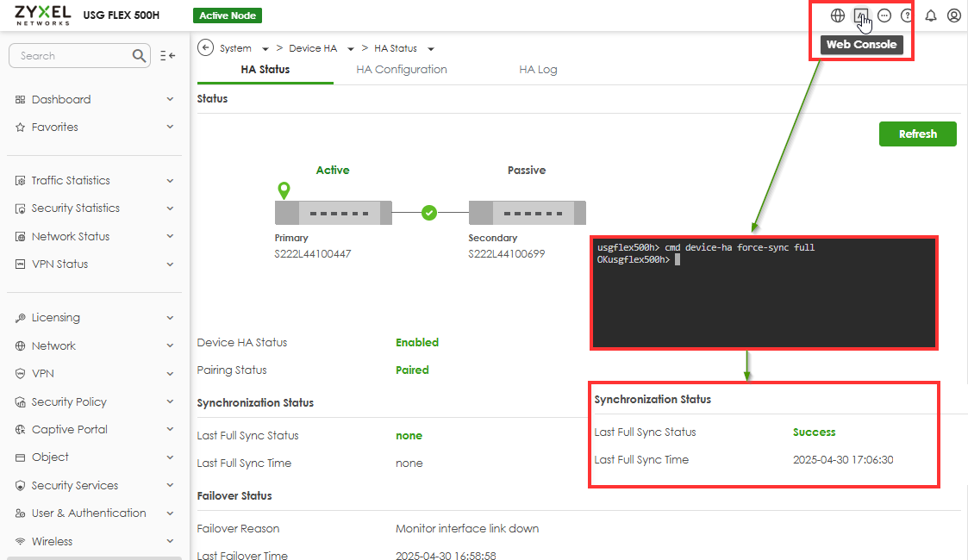Screen dimensions: 968x560
Task: Click the search magnifier icon
Action: (140, 56)
